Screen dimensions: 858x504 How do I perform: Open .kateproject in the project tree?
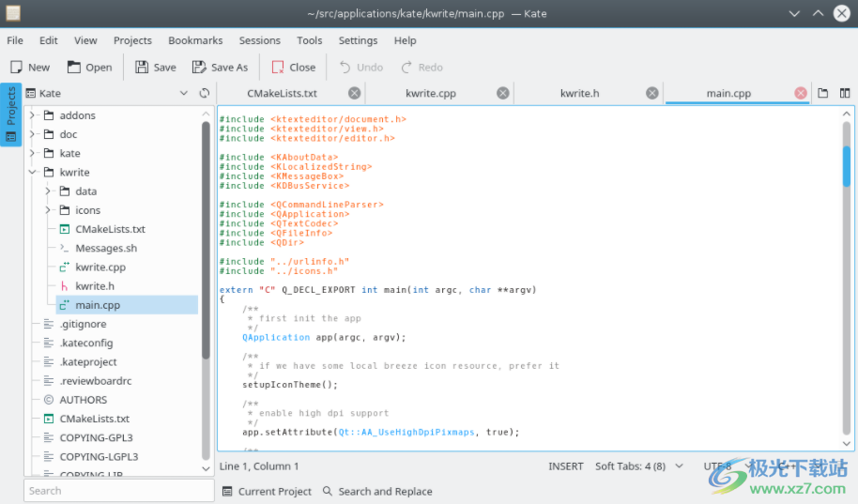[88, 362]
